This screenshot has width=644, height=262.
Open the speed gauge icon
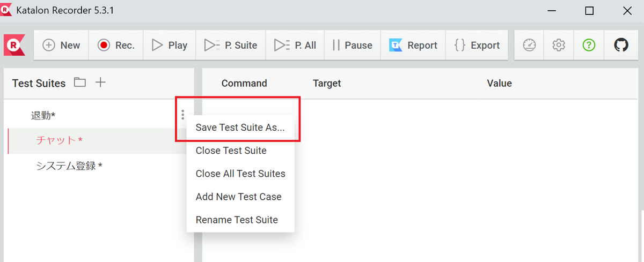point(530,46)
